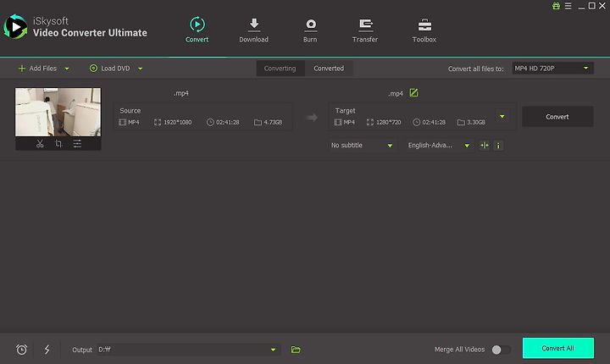The height and width of the screenshot is (364, 610).
Task: Click the Convert all files to label
Action: [476, 69]
